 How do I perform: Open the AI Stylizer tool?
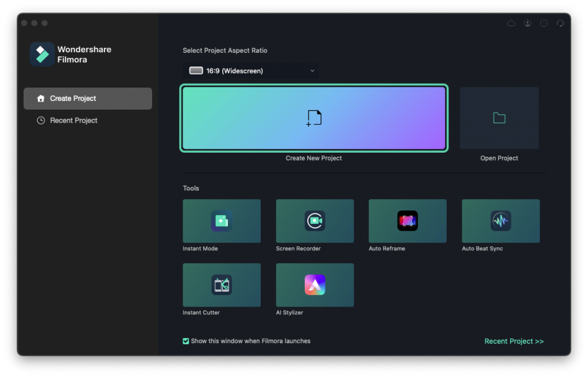pos(315,285)
